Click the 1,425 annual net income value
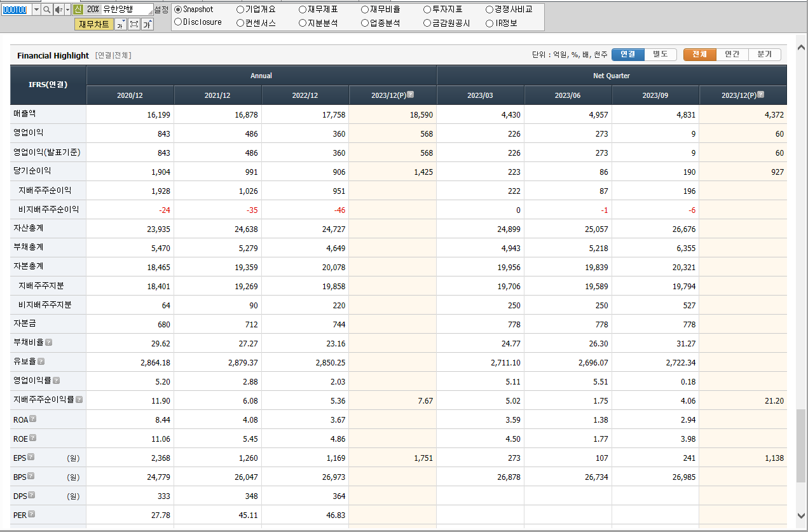The width and height of the screenshot is (808, 532). (x=423, y=172)
